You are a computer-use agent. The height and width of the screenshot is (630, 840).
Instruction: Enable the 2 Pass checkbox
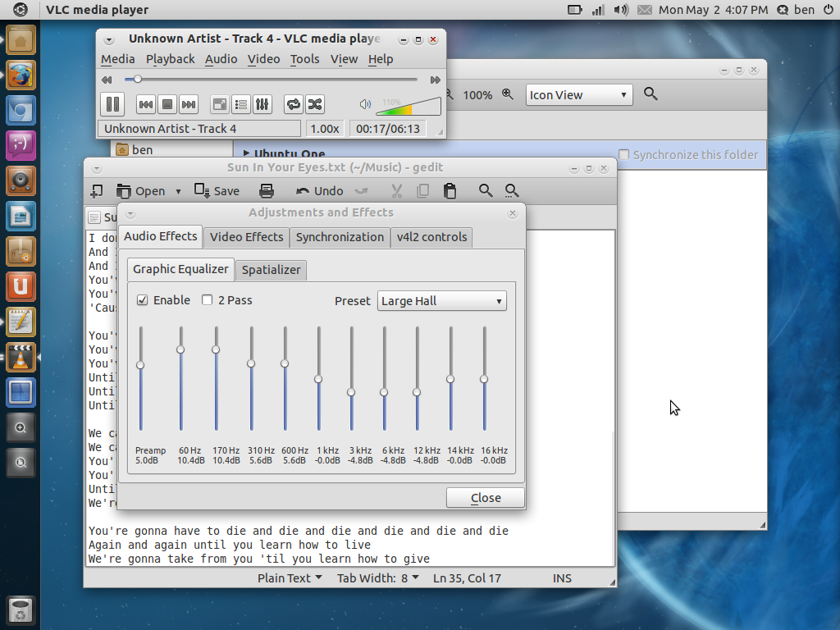pyautogui.click(x=207, y=300)
